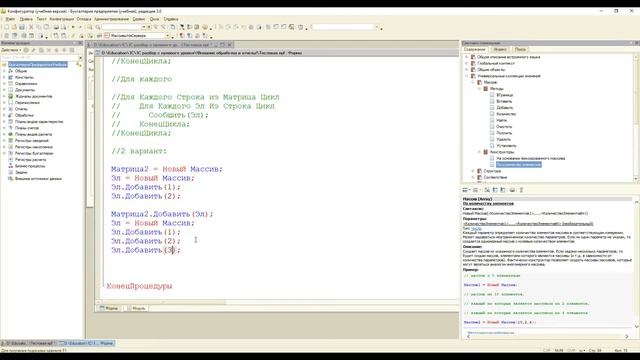Select Удалить method in help tree
Image resolution: width=640 pixels, height=360 pixels.
503,139
